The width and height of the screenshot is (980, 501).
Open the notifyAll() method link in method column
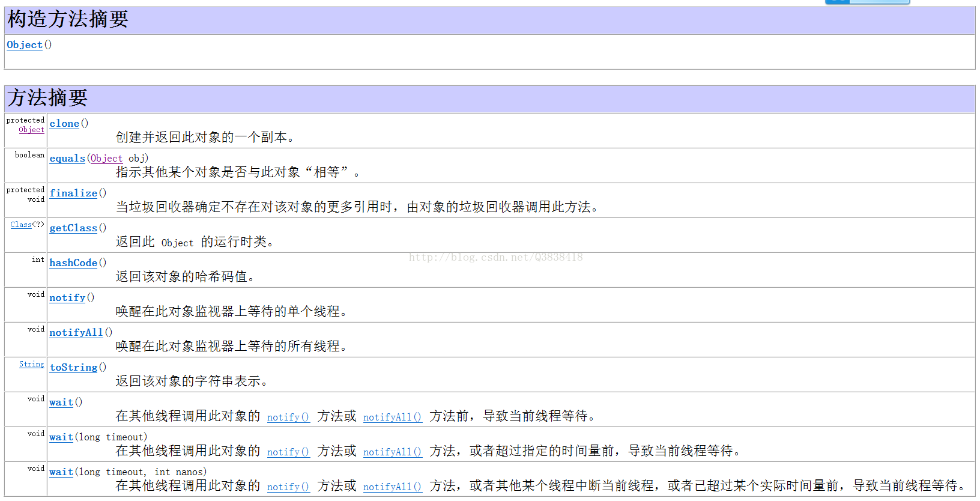pos(76,333)
